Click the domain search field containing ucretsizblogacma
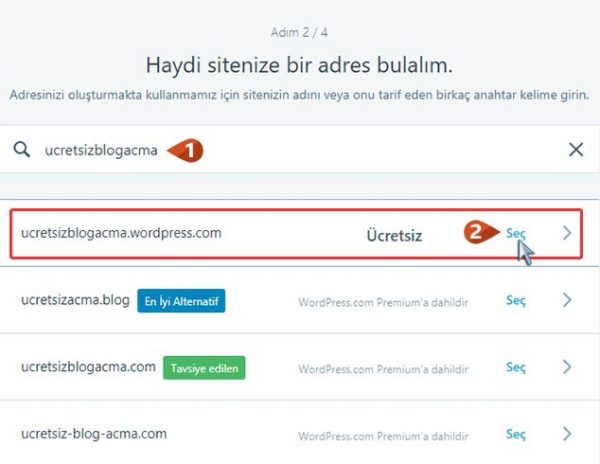The width and height of the screenshot is (600, 464). coord(299,150)
